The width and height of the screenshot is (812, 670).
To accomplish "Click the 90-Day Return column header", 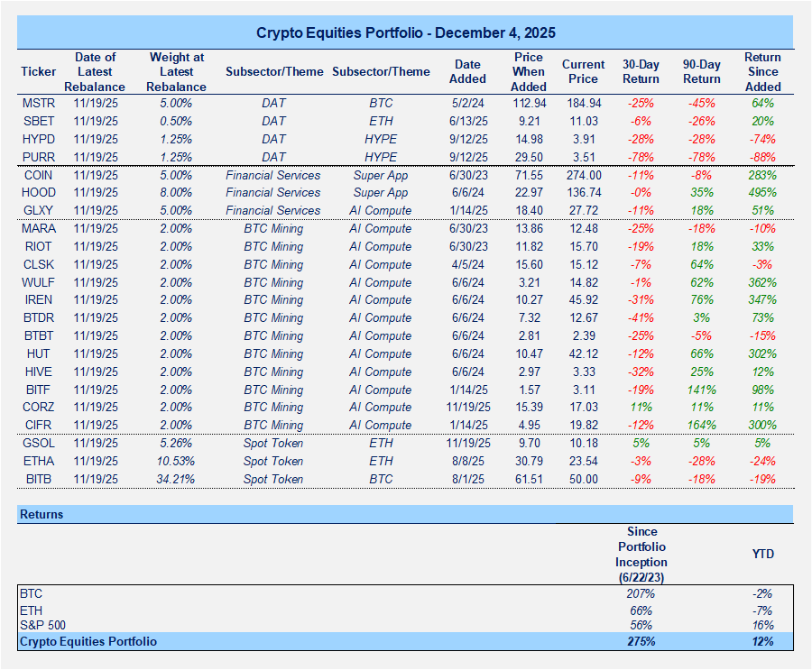I will pos(701,71).
